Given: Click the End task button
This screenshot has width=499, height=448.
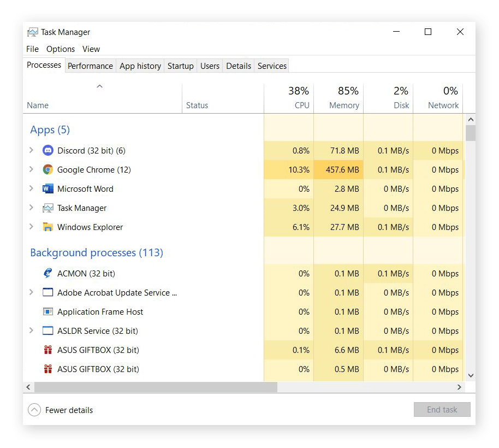Looking at the screenshot, I should (442, 409).
